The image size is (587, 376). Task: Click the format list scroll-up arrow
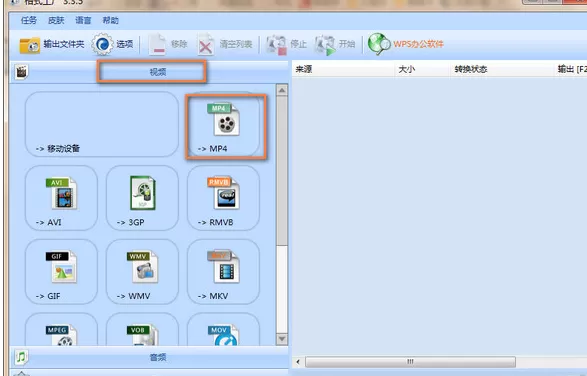[282, 90]
